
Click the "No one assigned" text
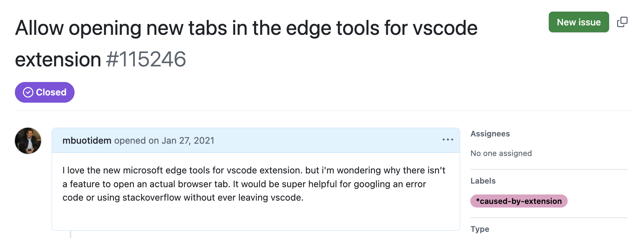(501, 153)
